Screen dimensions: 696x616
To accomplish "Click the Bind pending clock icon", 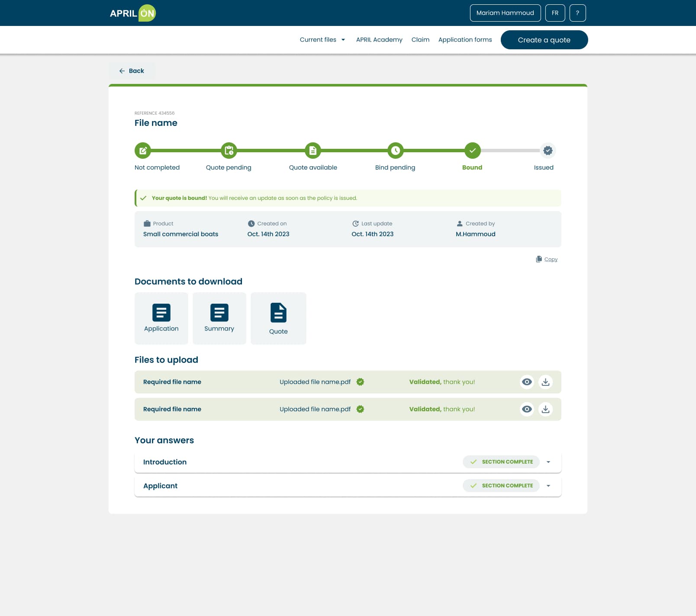I will pyautogui.click(x=395, y=151).
